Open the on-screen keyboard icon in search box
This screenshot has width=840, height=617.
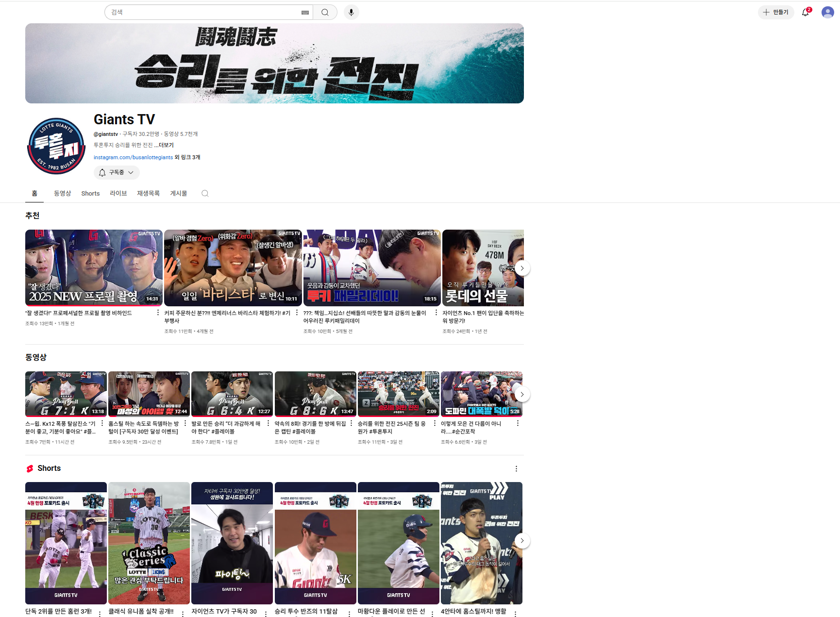click(305, 13)
